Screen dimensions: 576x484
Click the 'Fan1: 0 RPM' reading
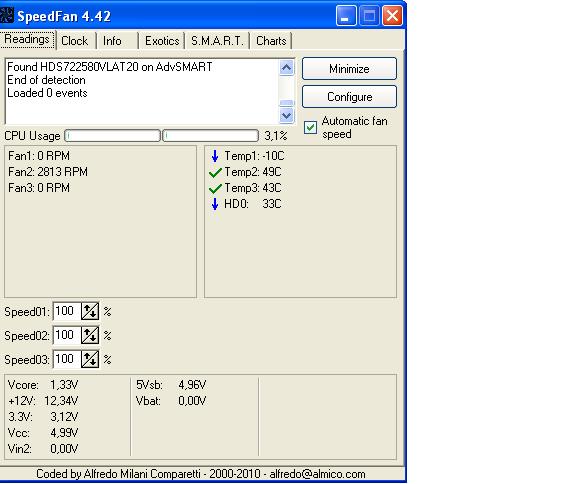[x=39, y=156]
